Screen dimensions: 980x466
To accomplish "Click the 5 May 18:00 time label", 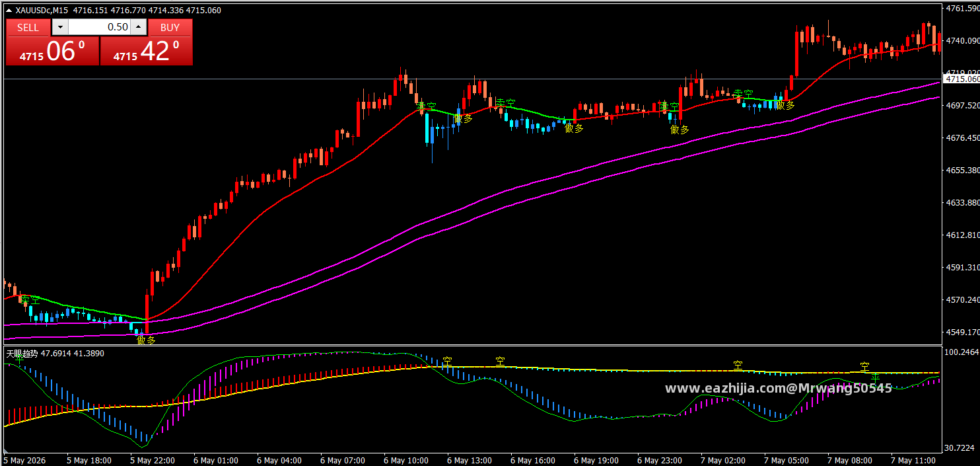I will click(x=89, y=460).
